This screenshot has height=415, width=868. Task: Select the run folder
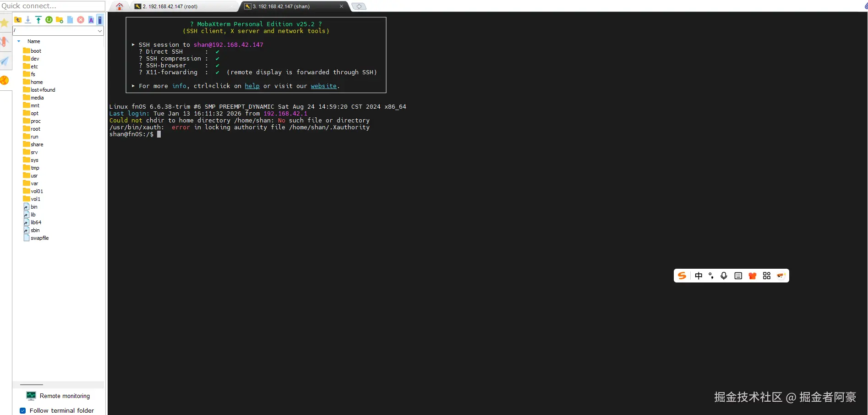pos(31,137)
